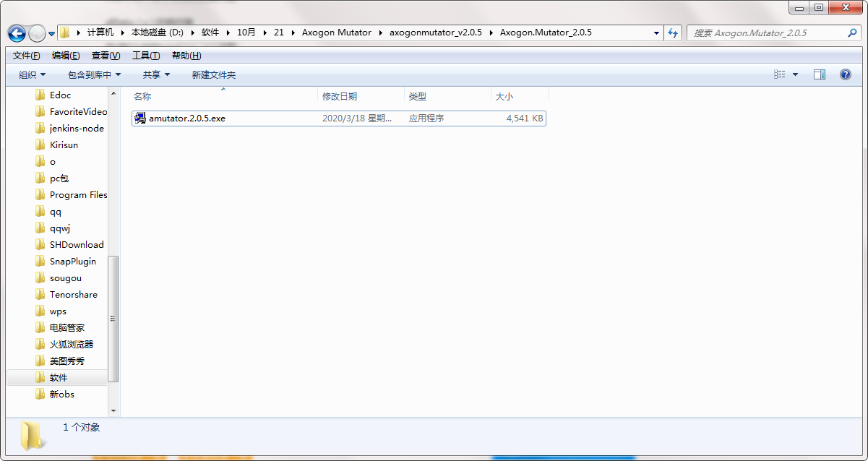Select the qqwj folder in tree
This screenshot has height=461, width=868.
(x=59, y=228)
